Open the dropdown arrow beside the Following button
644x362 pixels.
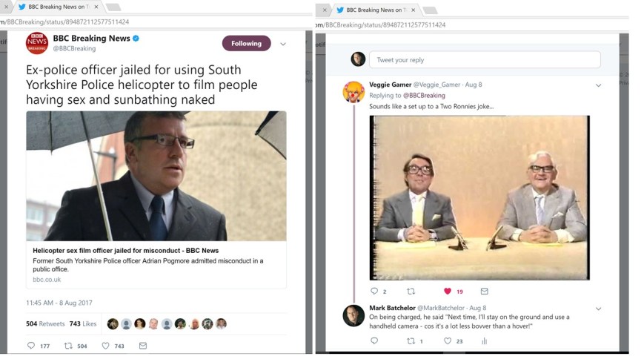pyautogui.click(x=283, y=44)
